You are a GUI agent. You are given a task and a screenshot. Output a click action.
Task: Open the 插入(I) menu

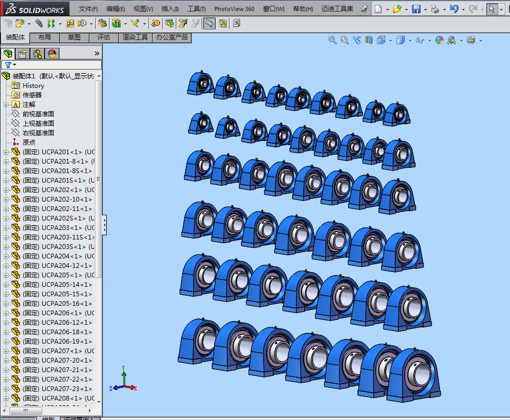tap(170, 9)
